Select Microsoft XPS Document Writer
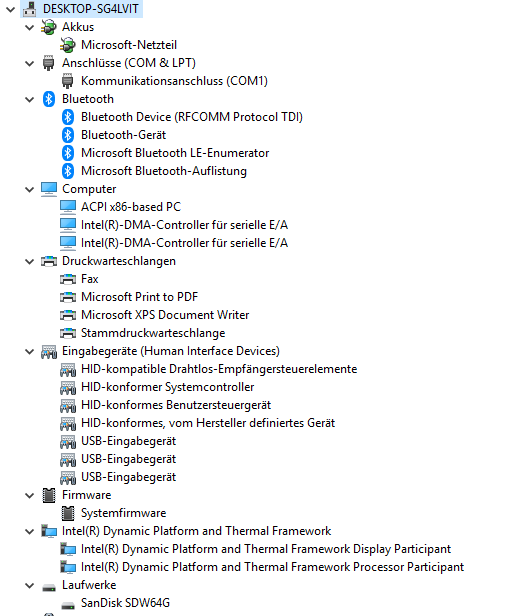This screenshot has height=616, width=513. (165, 315)
